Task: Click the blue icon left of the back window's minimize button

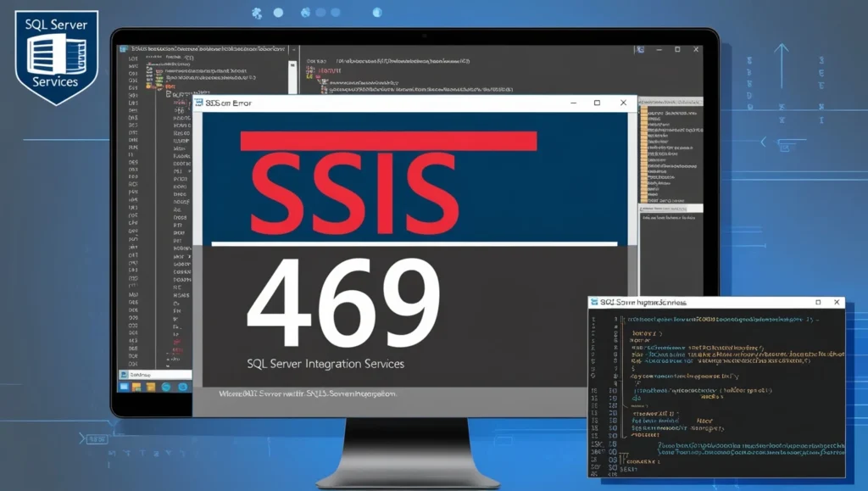Action: tap(641, 50)
